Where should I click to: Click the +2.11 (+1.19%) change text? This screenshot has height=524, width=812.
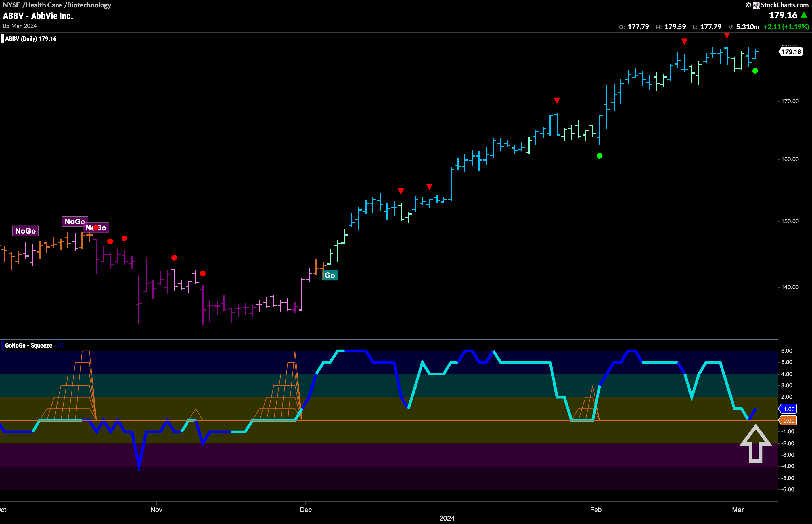pos(786,27)
